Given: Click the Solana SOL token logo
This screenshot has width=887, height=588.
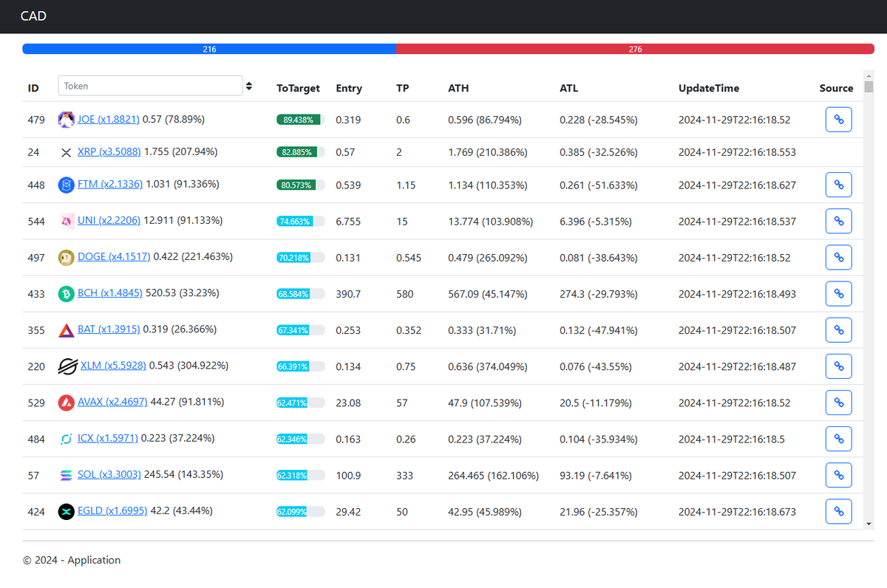Looking at the screenshot, I should [67, 475].
